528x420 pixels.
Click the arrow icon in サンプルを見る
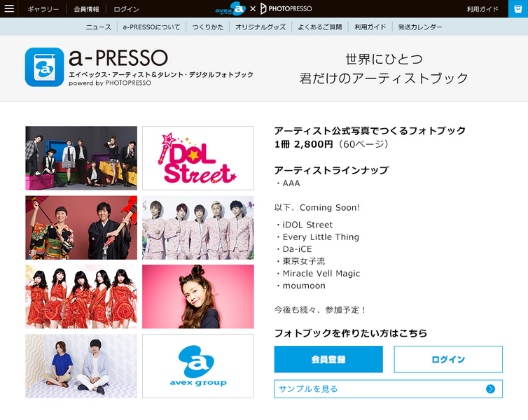point(490,389)
